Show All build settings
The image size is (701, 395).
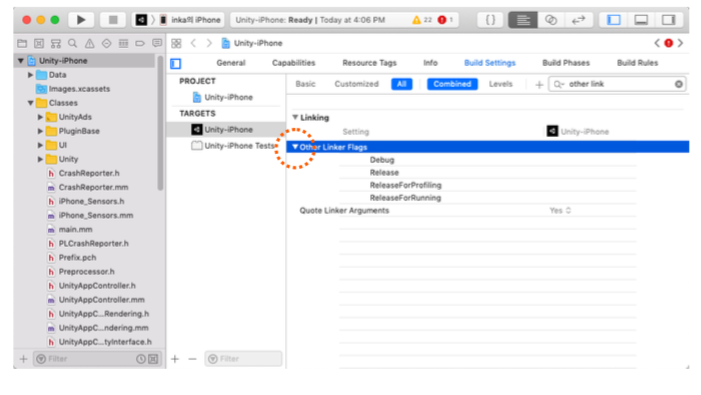[x=401, y=84]
